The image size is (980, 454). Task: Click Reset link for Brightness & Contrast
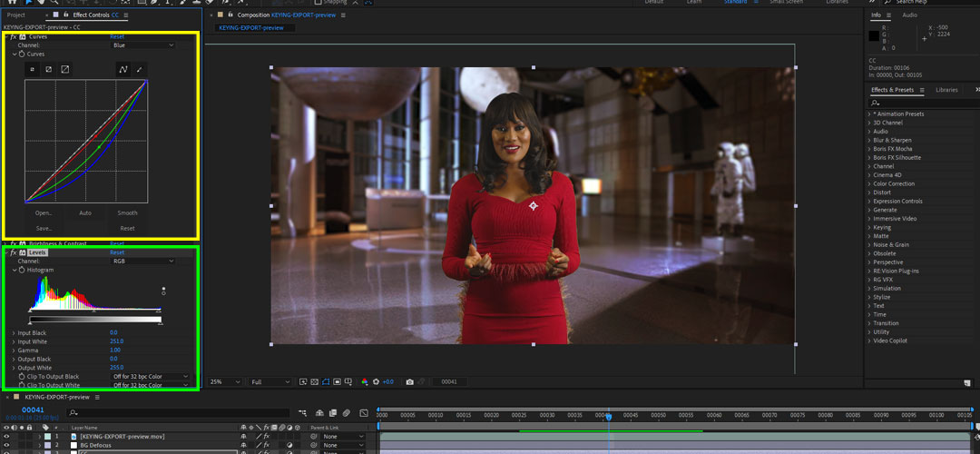(x=117, y=243)
